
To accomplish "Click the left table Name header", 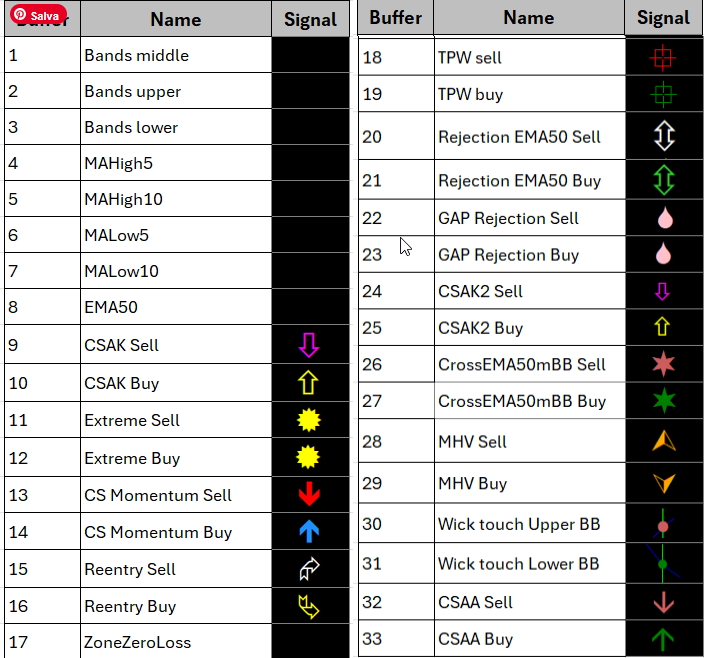I will pos(176,19).
